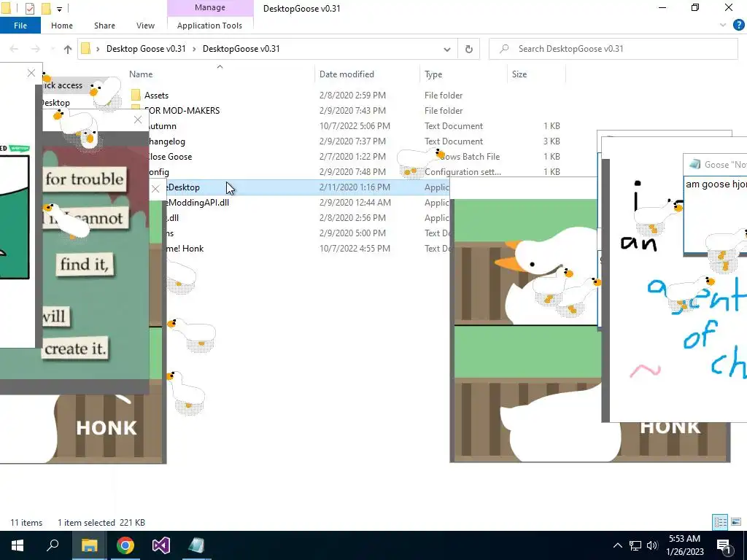The image size is (747, 560).
Task: Click DesktopGoose v0.31 breadcrumb segment
Action: (x=241, y=49)
